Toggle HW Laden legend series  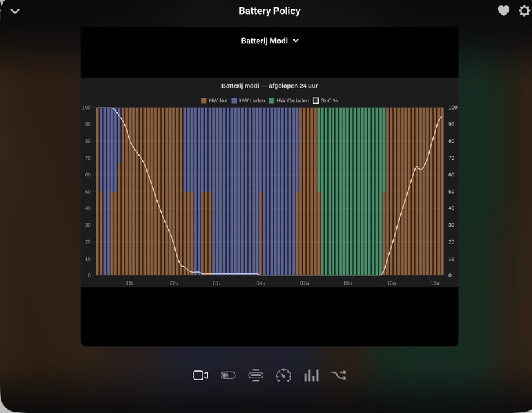click(x=248, y=100)
